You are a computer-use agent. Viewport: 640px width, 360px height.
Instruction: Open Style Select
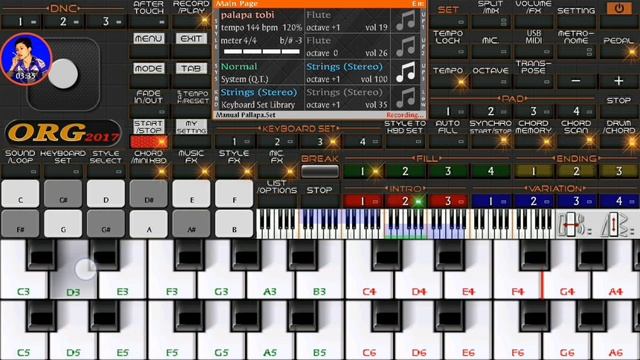[x=106, y=171]
